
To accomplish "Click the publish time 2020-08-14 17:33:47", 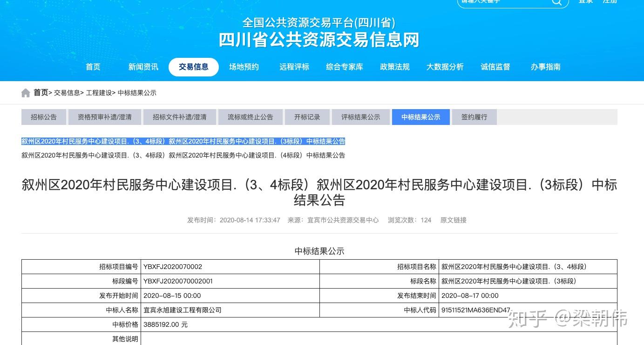I will click(250, 220).
